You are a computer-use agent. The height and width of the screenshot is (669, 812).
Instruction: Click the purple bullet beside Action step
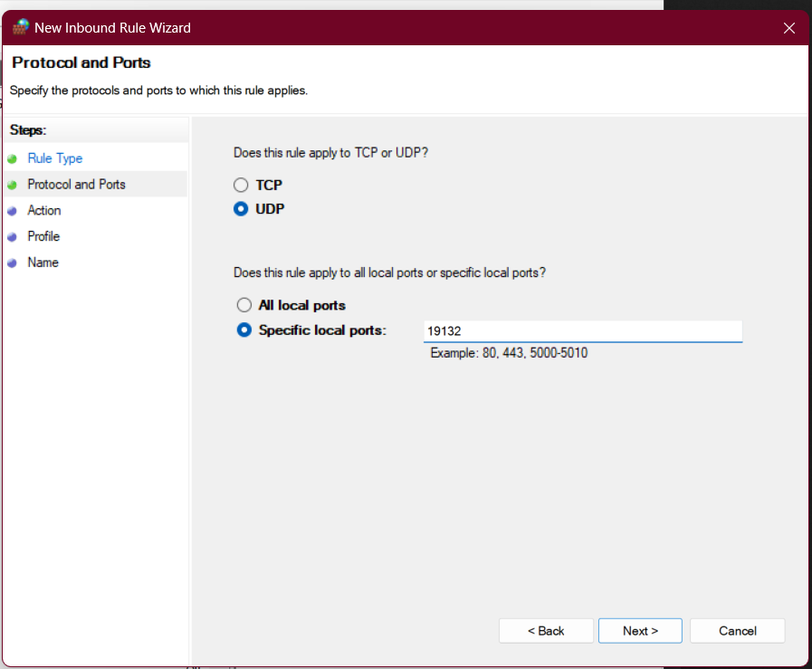pyautogui.click(x=12, y=211)
